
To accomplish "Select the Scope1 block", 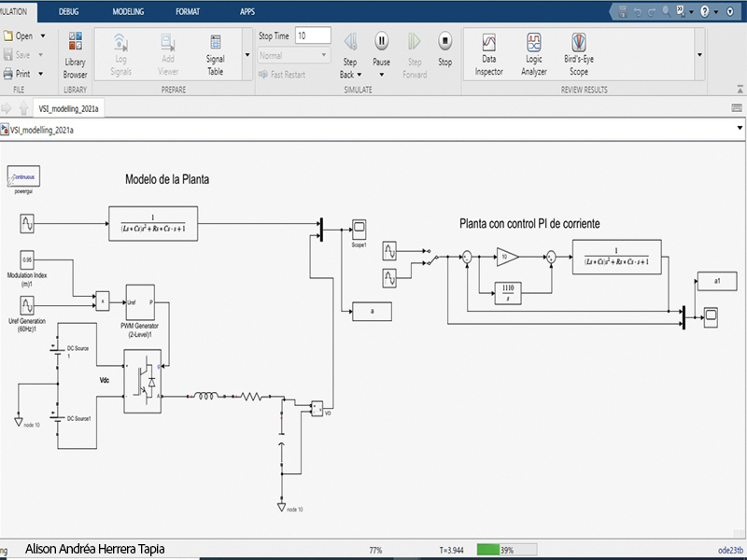I will (x=359, y=230).
